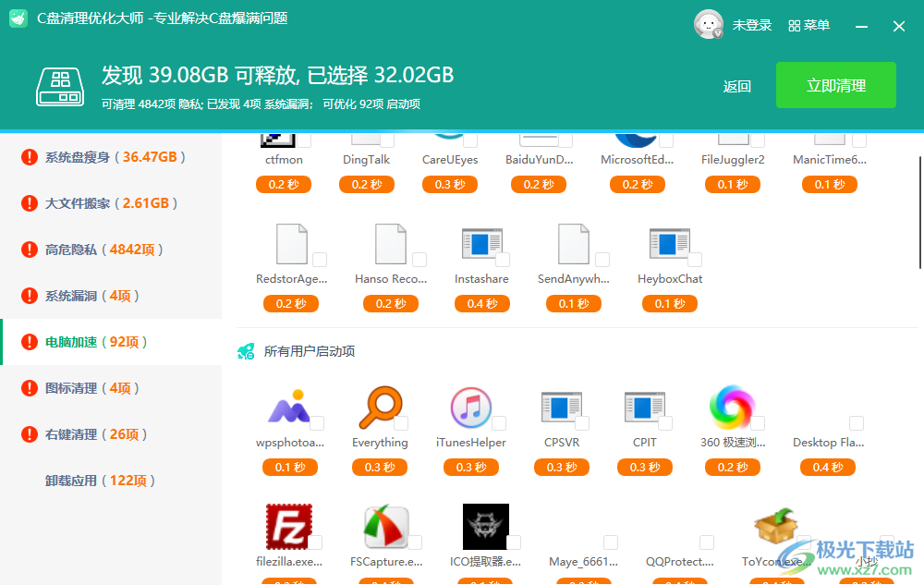Open the FileZilla application icon
Screen dimensions: 924x585
tap(290, 525)
